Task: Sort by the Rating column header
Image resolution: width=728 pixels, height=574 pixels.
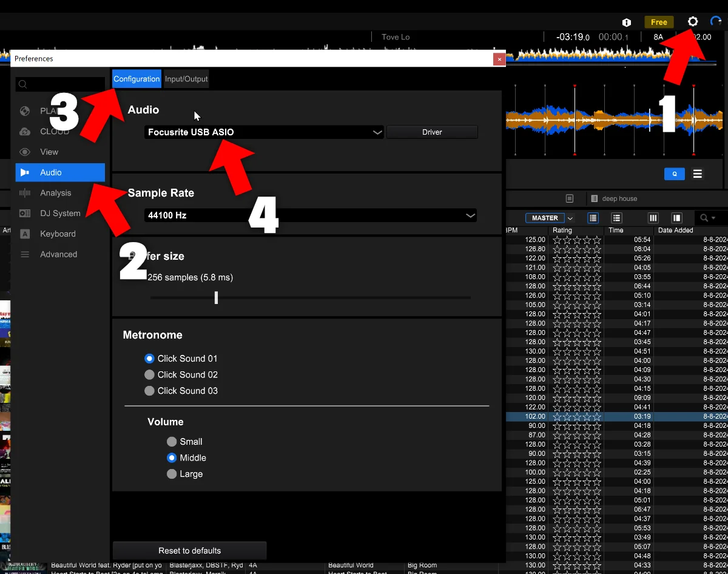Action: pos(562,231)
